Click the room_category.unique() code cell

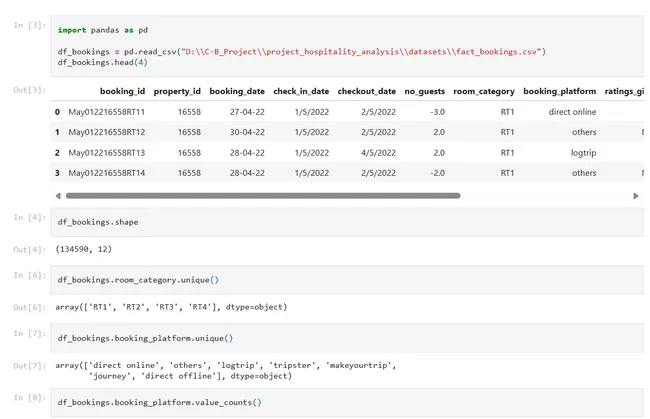(x=347, y=280)
